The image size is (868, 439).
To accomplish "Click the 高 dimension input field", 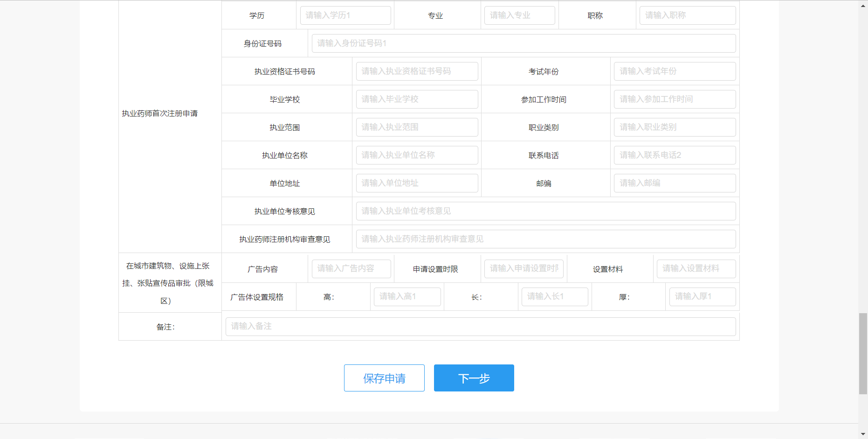I will click(x=407, y=297).
